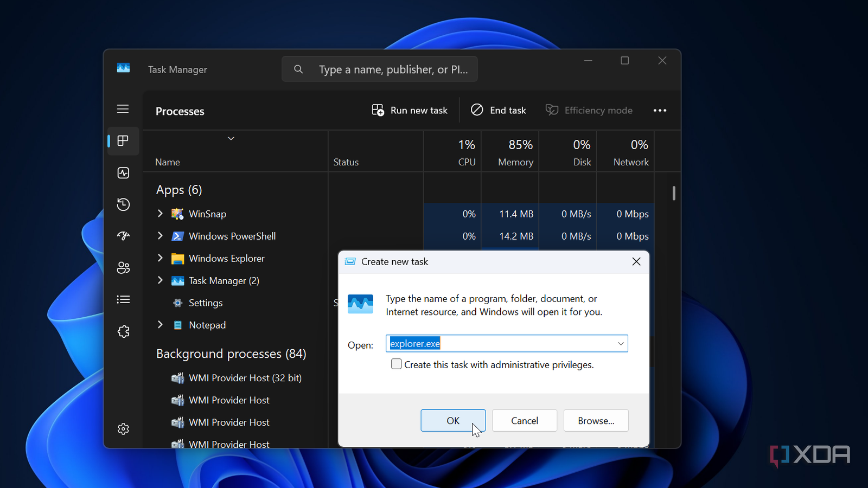Open Task Manager settings gear
This screenshot has width=868, height=488.
click(123, 429)
